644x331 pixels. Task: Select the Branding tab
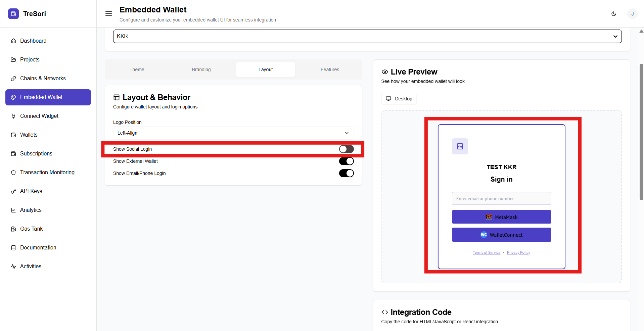point(201,69)
